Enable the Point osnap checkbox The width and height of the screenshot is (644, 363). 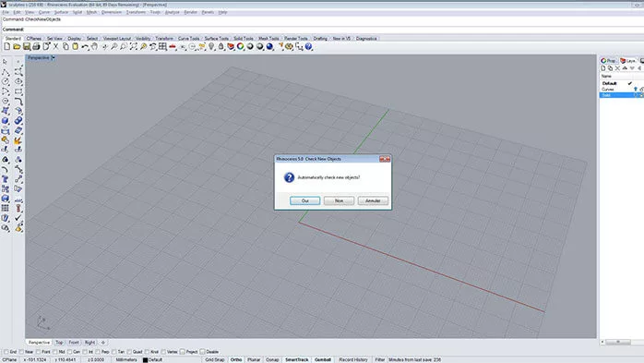click(38, 352)
